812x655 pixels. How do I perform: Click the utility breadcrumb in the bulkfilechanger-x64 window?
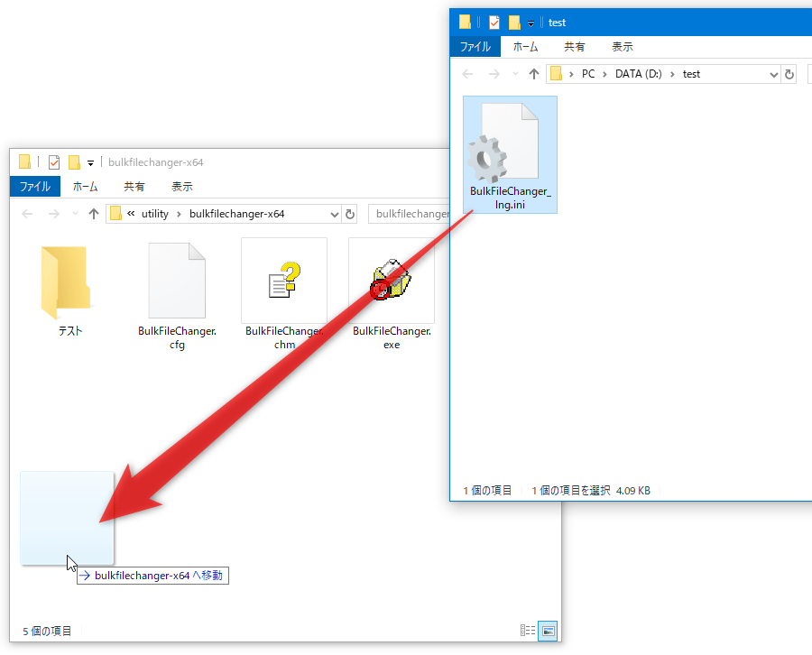[155, 214]
